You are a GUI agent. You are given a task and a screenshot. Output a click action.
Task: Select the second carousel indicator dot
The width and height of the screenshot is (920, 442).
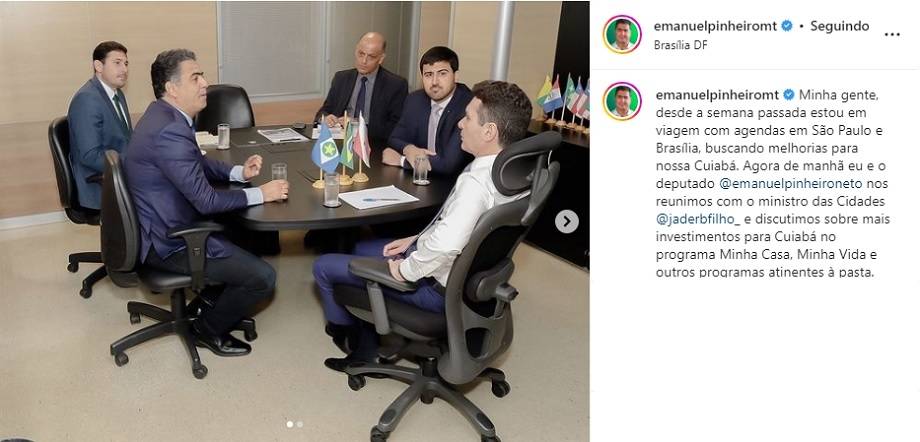pyautogui.click(x=299, y=424)
